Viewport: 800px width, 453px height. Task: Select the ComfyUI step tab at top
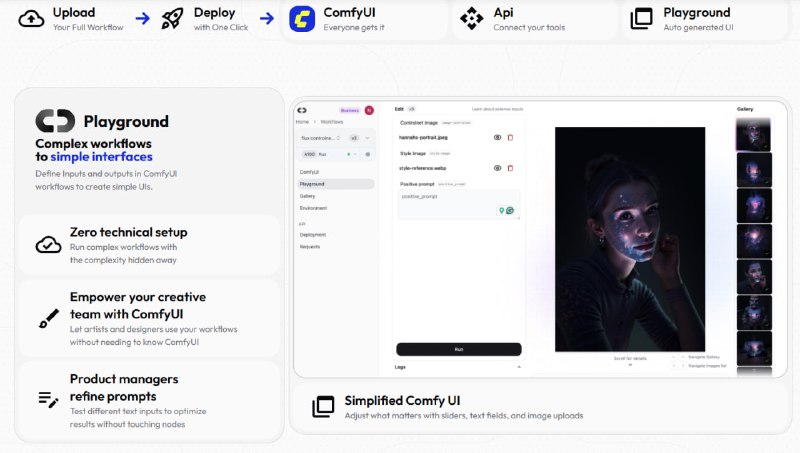(364, 19)
